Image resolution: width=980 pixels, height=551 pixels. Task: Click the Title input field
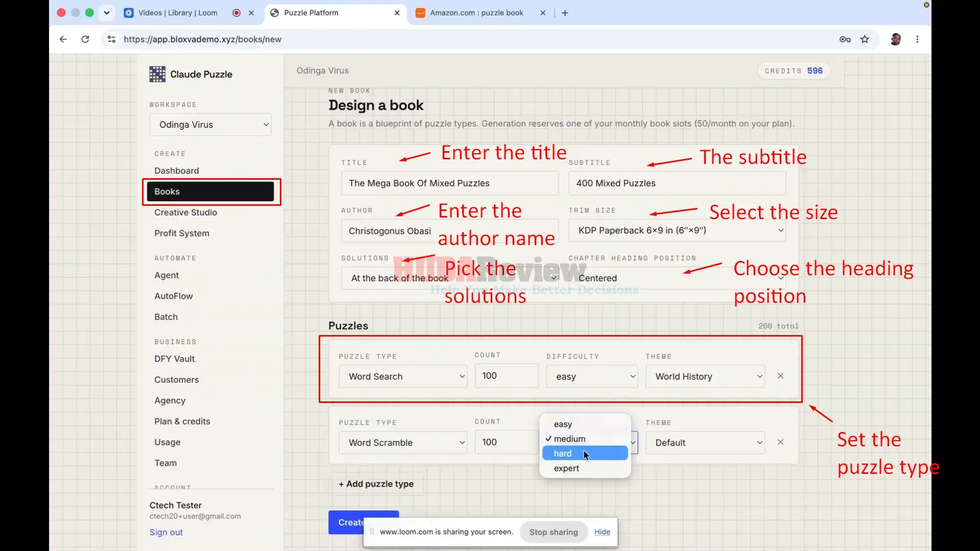click(x=450, y=183)
